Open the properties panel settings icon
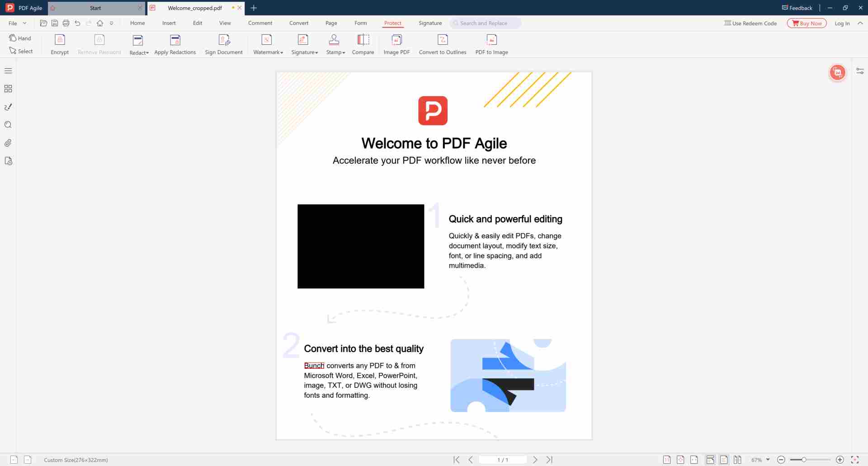Screen dimensions: 868x466 click(860, 71)
